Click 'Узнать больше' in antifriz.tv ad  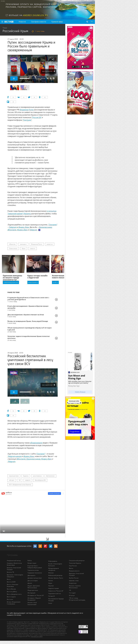click(55, 494)
